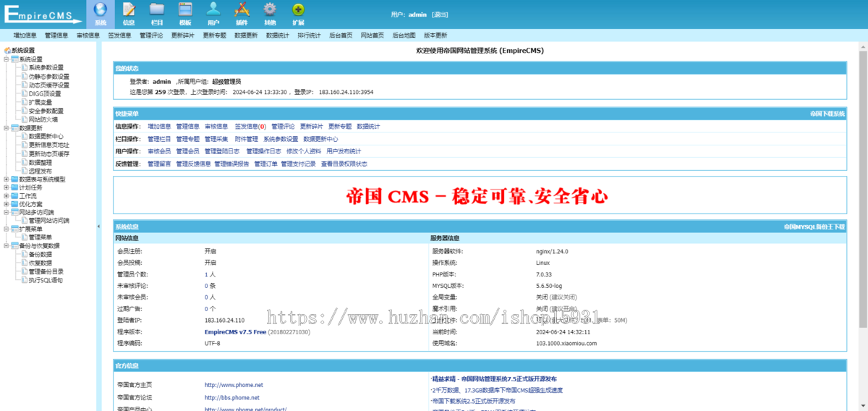Click the root 系统设置 tree icon
868x411 pixels.
pos(7,51)
